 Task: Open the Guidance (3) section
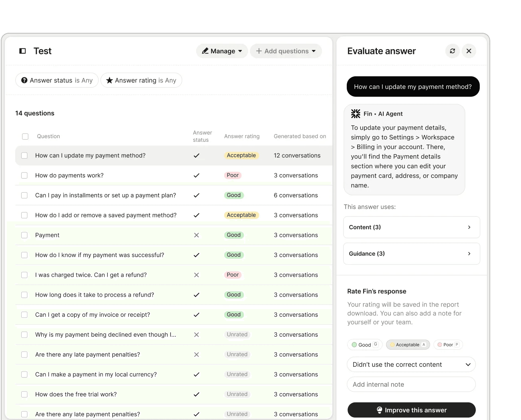(x=411, y=253)
